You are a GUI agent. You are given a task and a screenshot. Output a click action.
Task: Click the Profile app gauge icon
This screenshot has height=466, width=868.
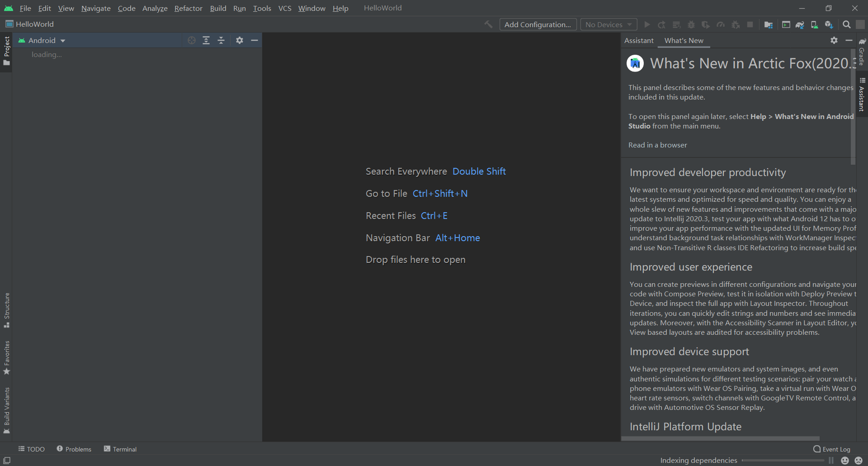(x=721, y=24)
